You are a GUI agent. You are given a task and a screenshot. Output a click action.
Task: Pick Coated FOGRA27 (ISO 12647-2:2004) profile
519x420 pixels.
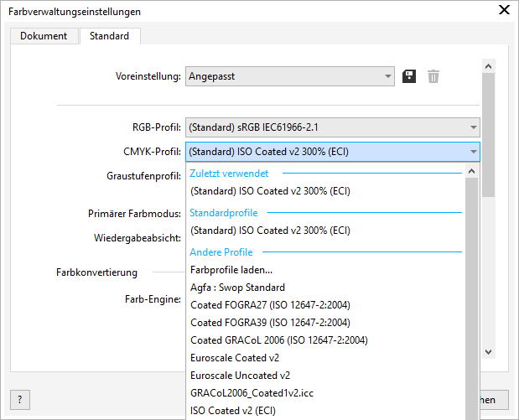click(x=270, y=305)
